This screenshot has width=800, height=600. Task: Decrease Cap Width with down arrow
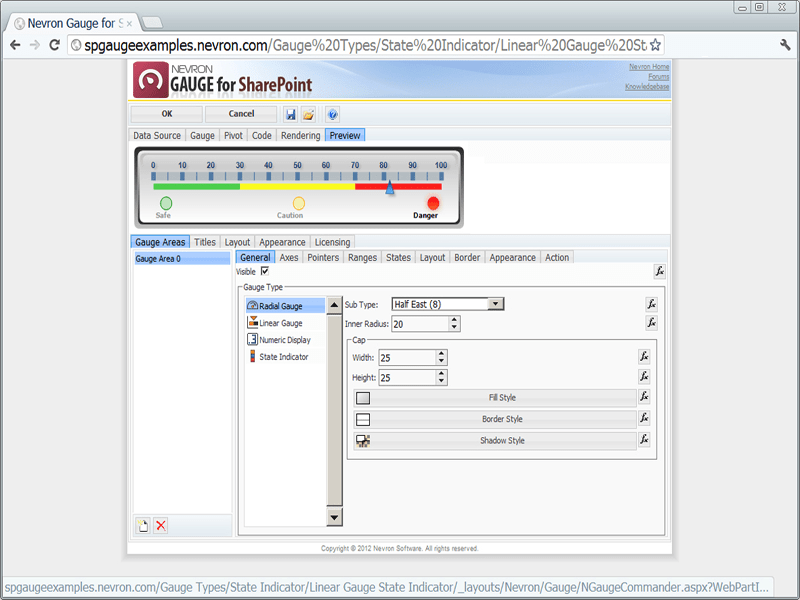point(441,361)
